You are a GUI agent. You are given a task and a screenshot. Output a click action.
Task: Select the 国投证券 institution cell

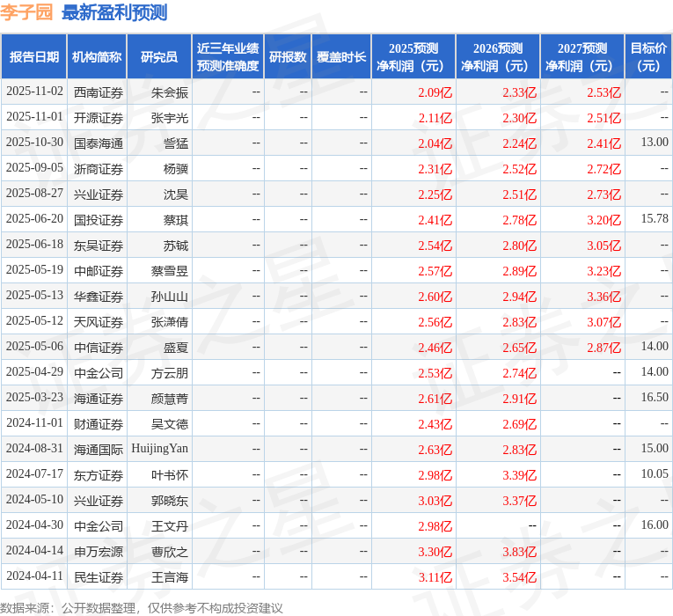[99, 220]
